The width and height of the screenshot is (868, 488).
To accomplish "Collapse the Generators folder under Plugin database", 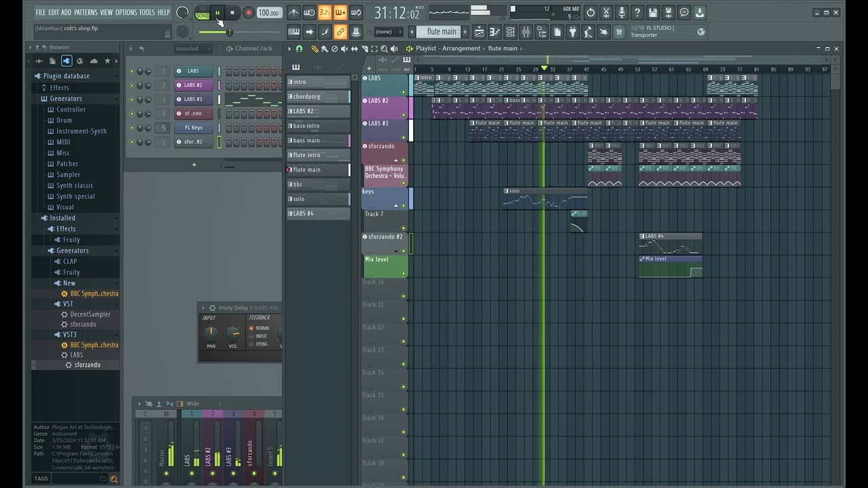I will click(66, 98).
